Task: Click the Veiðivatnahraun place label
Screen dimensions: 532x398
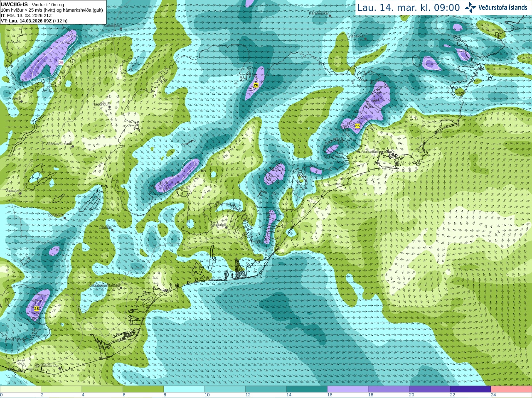Action: click(x=59, y=144)
